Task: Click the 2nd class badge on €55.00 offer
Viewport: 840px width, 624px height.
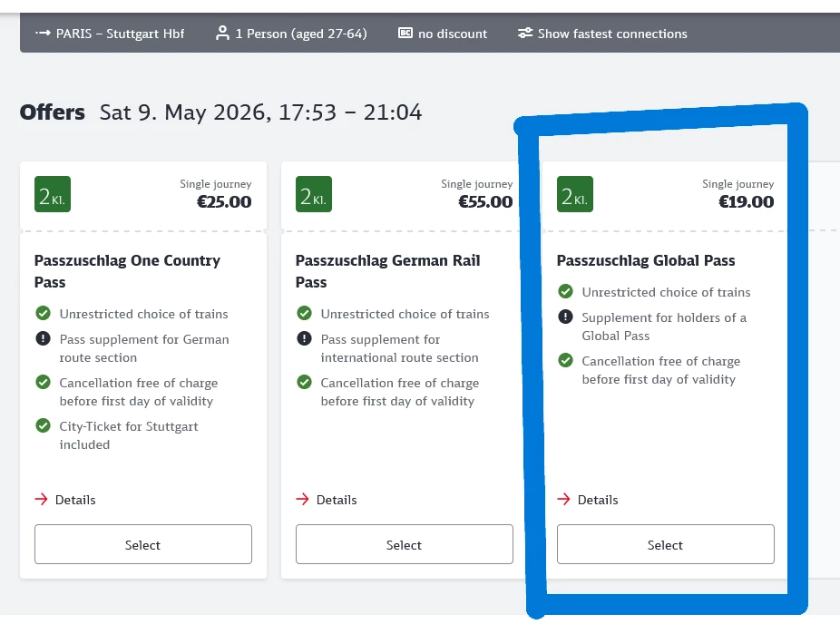Action: click(314, 194)
